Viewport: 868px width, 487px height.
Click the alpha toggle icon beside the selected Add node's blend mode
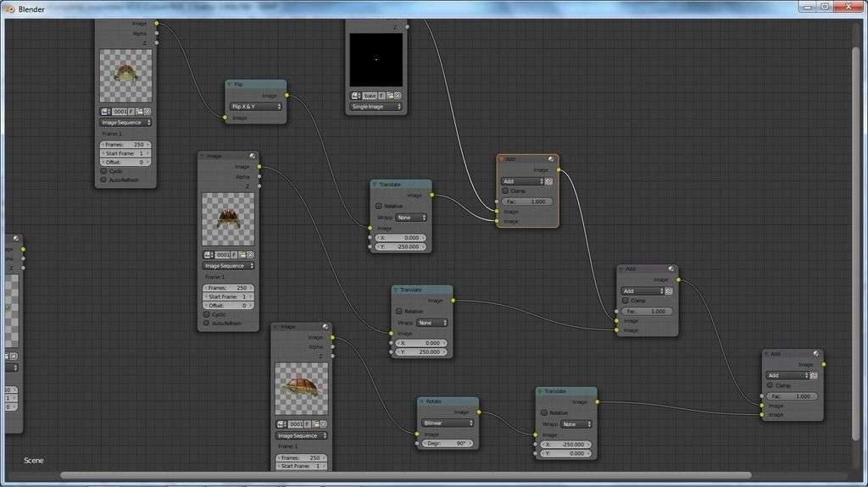(548, 181)
